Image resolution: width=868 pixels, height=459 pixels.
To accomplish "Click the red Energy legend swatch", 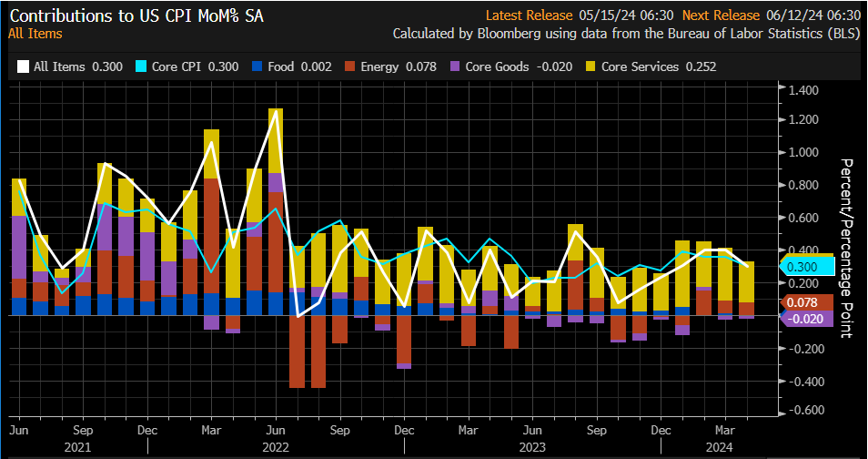I will click(352, 66).
